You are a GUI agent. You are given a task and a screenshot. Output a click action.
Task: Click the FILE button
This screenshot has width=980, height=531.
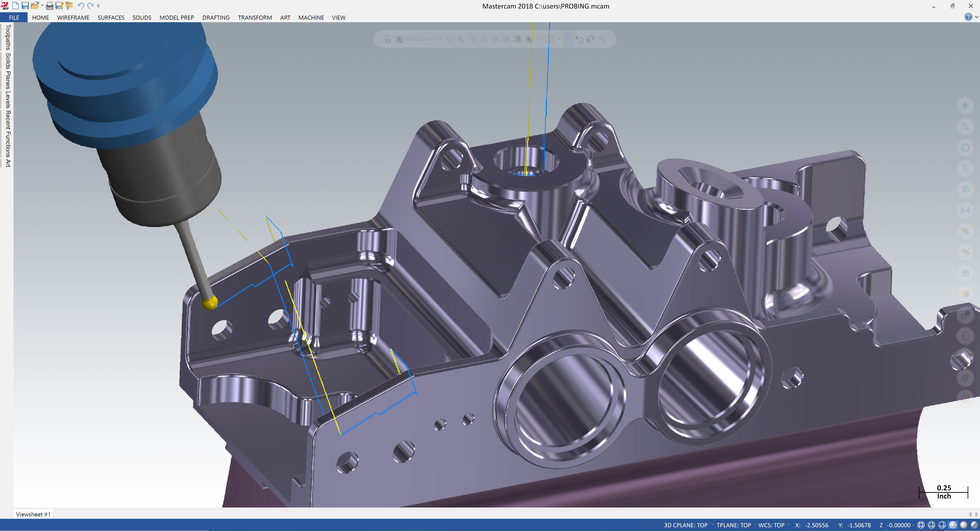(14, 18)
